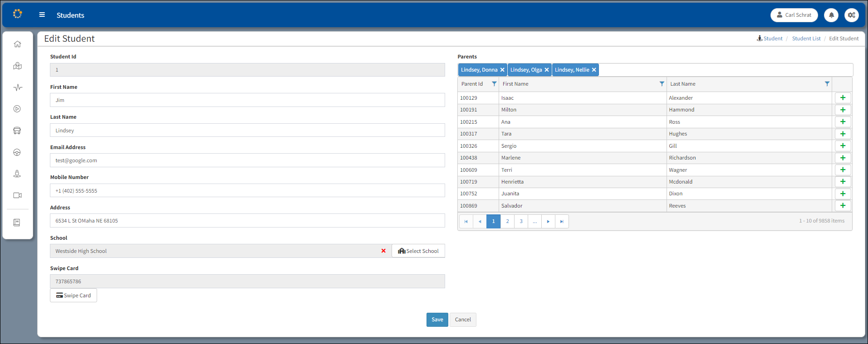This screenshot has height=344, width=868.
Task: Open the bus icon in sidebar
Action: pos(17,131)
